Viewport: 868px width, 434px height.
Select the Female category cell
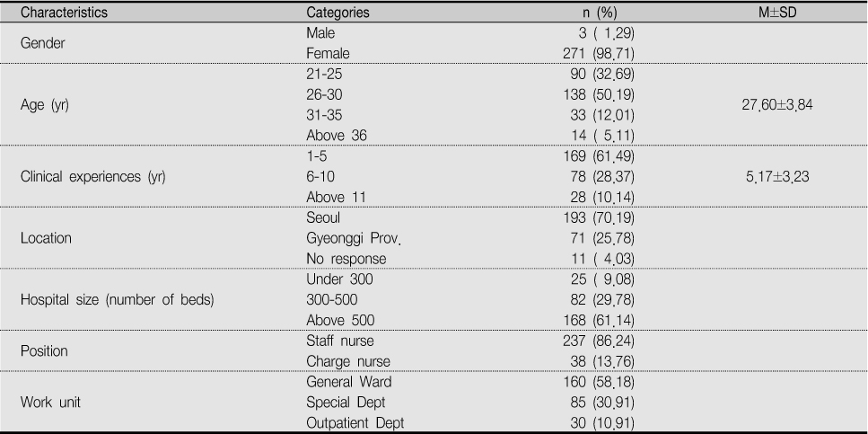[x=328, y=54]
